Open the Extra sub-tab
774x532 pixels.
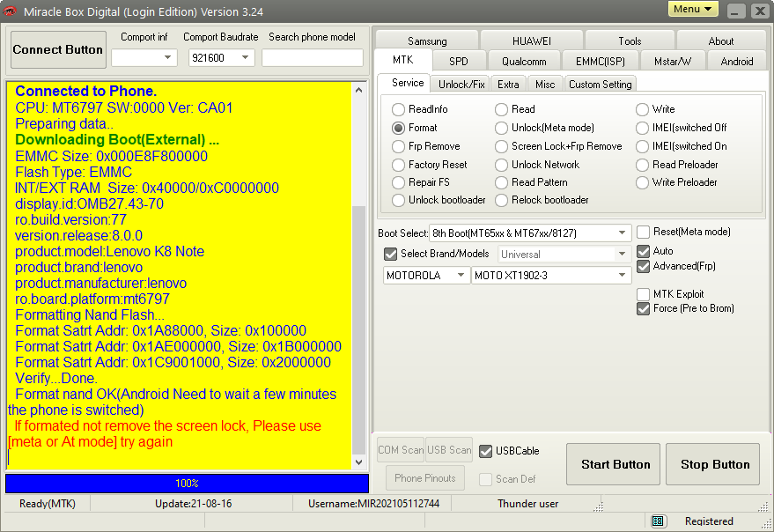(x=508, y=84)
